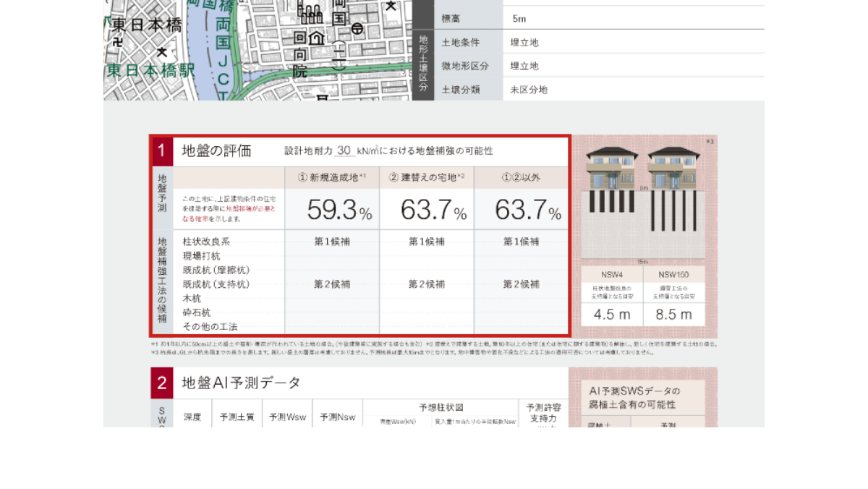
Task: Click the 卍 temple symbol on the map
Action: coord(117,43)
